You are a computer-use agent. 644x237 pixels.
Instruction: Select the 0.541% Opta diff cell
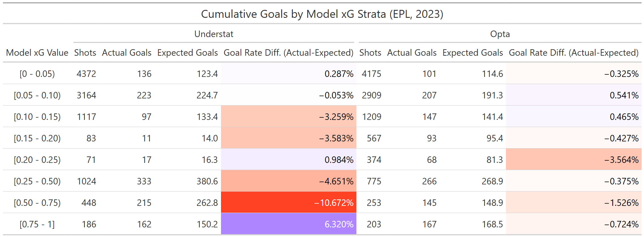[624, 95]
